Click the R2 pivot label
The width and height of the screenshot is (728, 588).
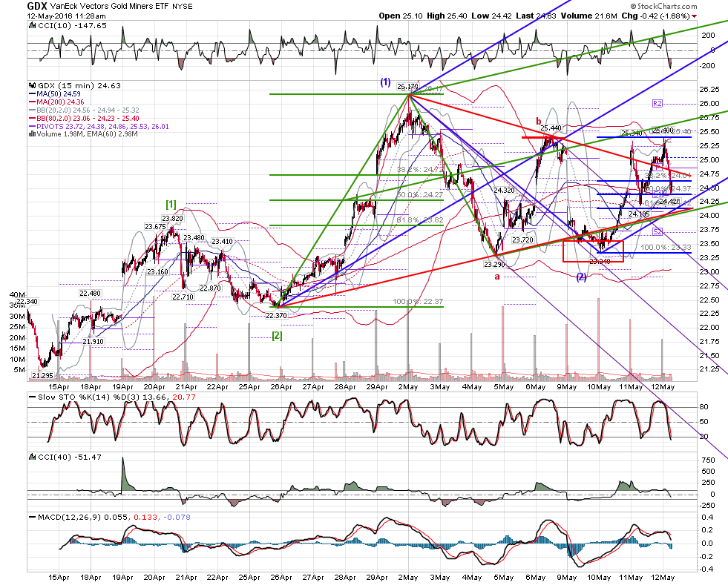658,104
